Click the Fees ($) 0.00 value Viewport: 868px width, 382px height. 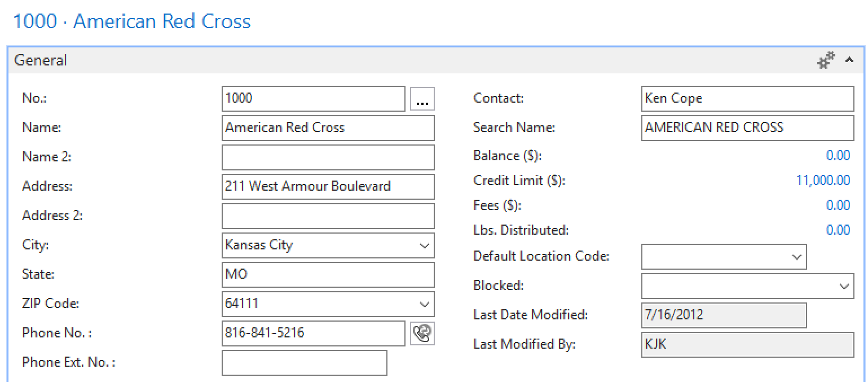click(x=838, y=205)
